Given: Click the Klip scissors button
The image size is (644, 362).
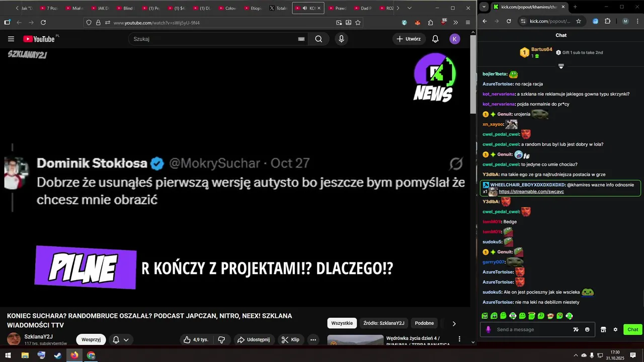Looking at the screenshot, I should [290, 340].
